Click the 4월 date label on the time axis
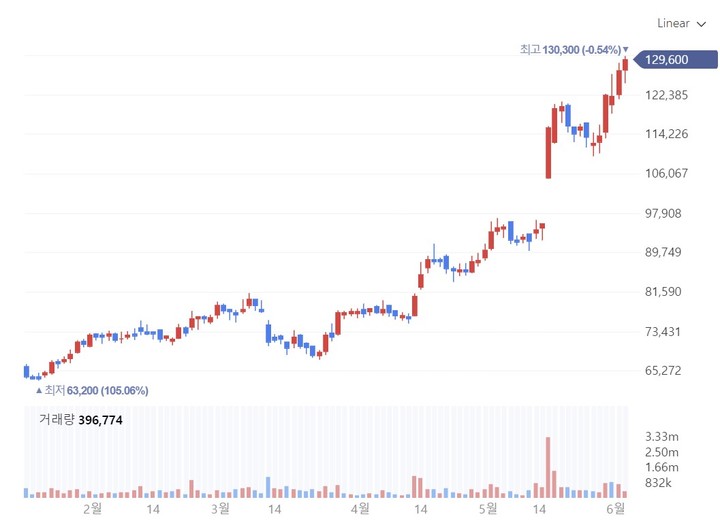The height and width of the screenshot is (521, 720). pos(359,509)
